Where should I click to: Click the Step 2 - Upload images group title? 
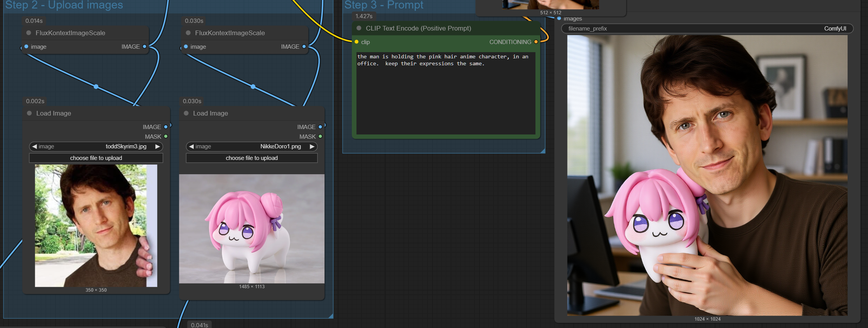(x=64, y=5)
